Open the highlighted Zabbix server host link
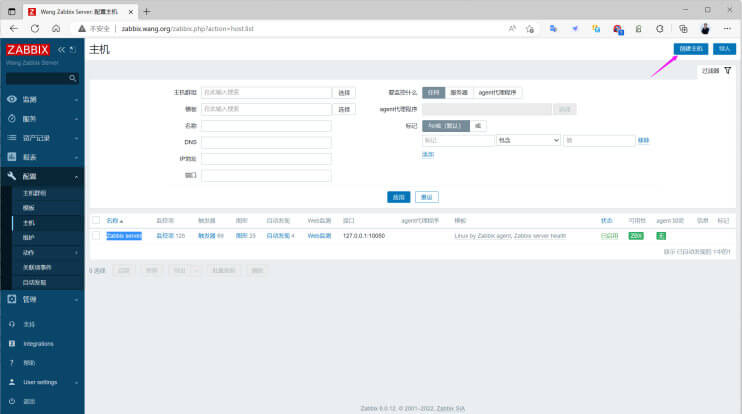Screen dimensions: 742x414 click(x=124, y=236)
